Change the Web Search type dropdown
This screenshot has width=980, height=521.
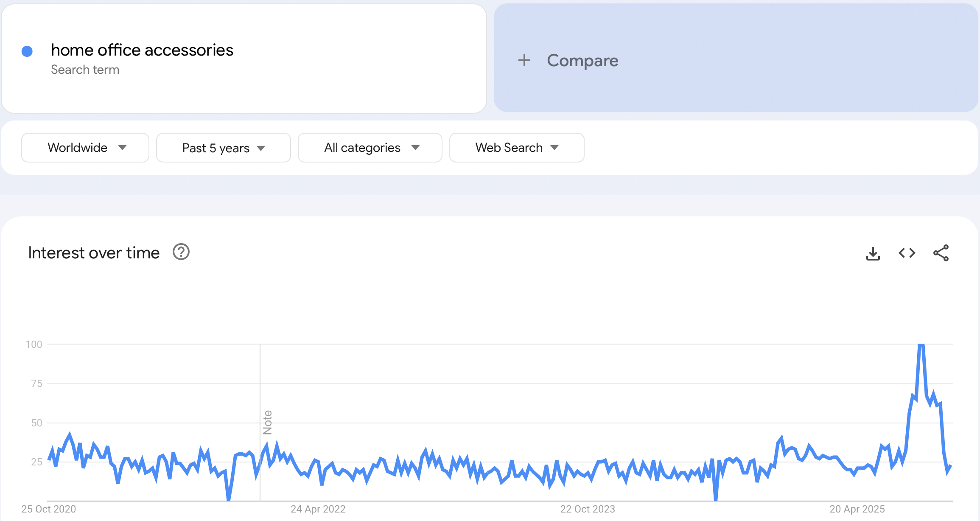coord(516,148)
